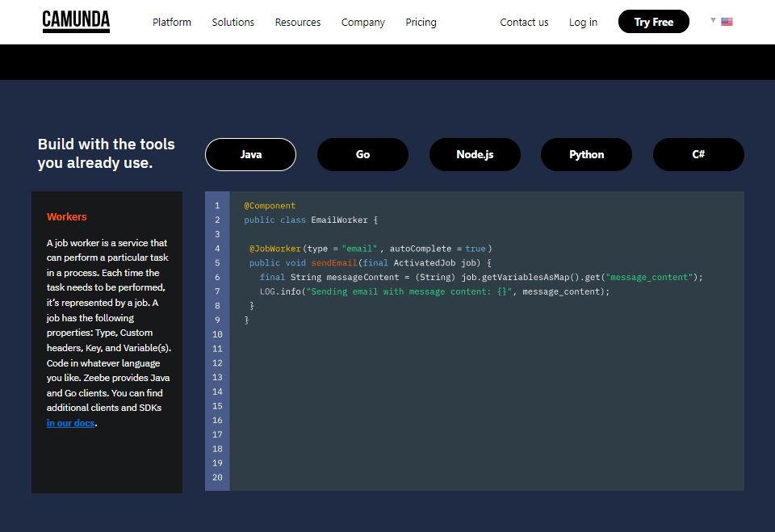Switch to the C# code tab
The image size is (775, 532).
(x=698, y=155)
